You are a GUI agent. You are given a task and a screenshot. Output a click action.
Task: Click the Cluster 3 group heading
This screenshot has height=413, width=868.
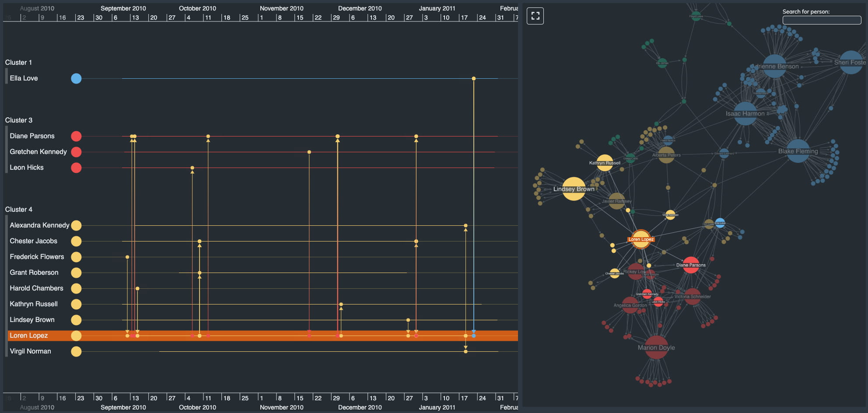18,120
